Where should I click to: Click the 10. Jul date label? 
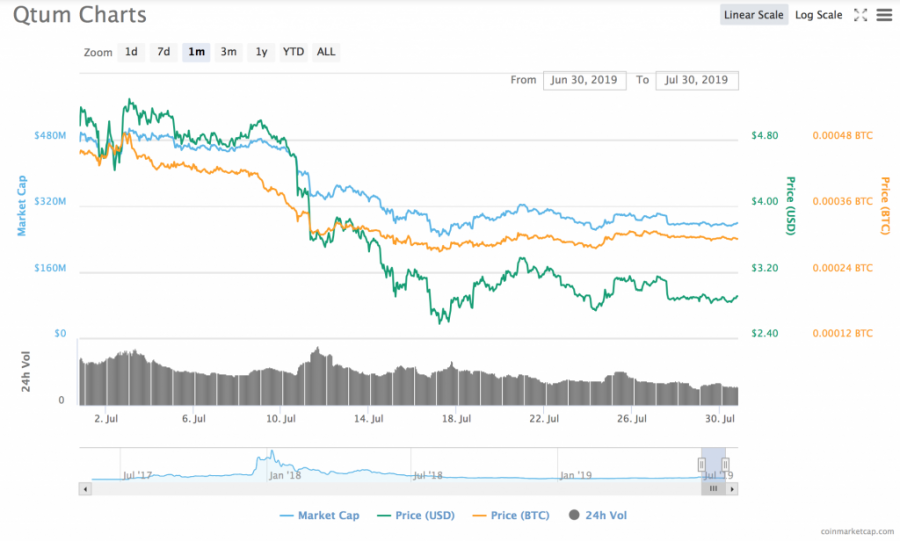coord(281,419)
